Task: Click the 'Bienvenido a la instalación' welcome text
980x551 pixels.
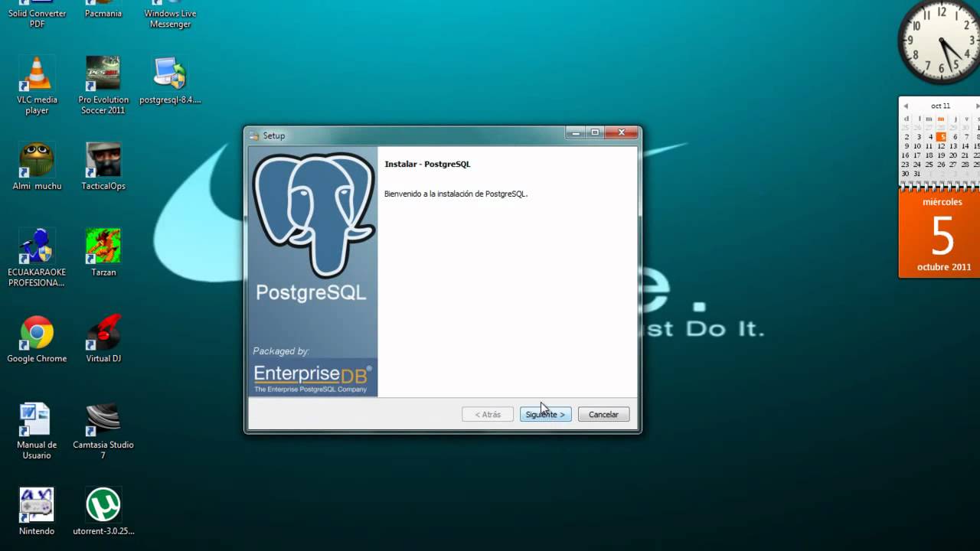Action: [x=456, y=194]
